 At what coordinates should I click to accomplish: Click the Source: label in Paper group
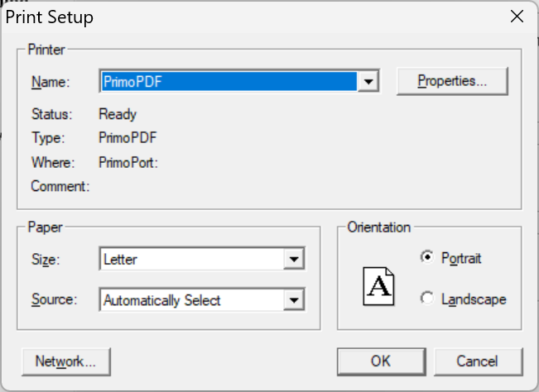point(55,299)
